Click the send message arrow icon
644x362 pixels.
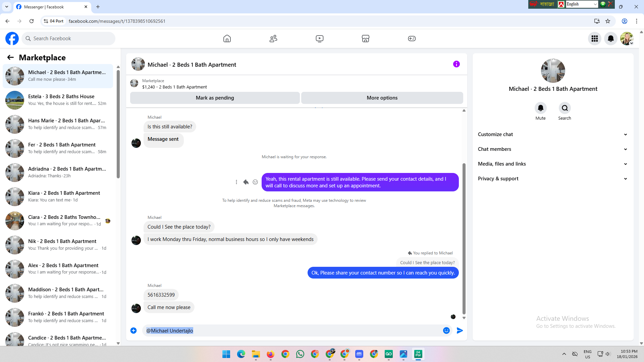tap(460, 330)
